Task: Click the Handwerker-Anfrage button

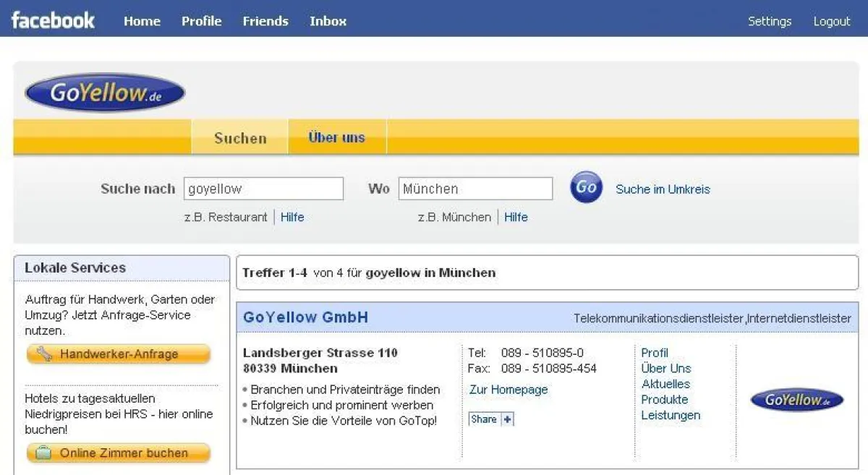Action: (119, 354)
